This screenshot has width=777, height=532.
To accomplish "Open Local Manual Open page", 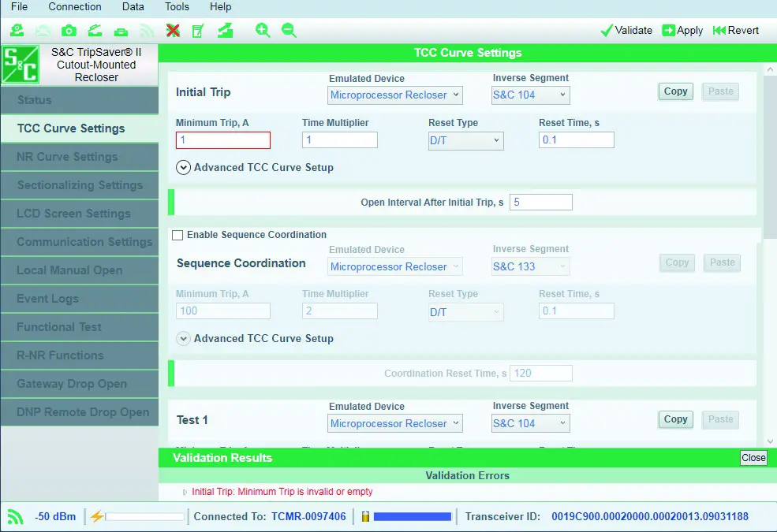I will click(x=80, y=270).
